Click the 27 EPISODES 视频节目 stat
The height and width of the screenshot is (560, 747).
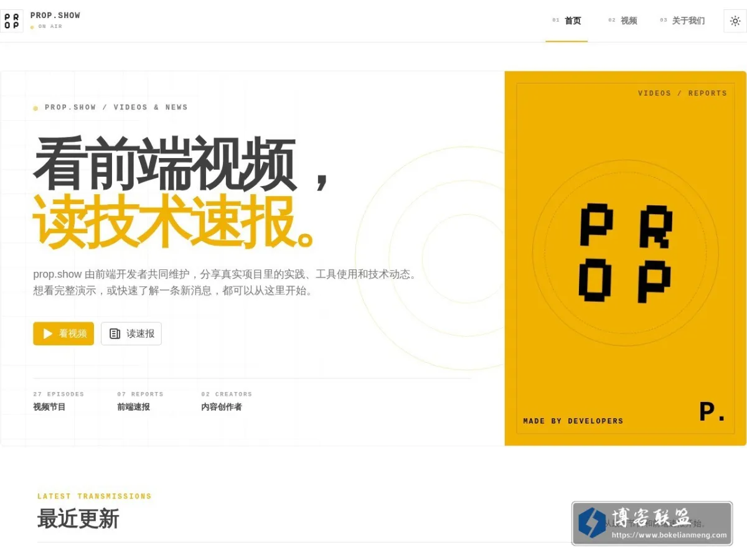point(59,401)
